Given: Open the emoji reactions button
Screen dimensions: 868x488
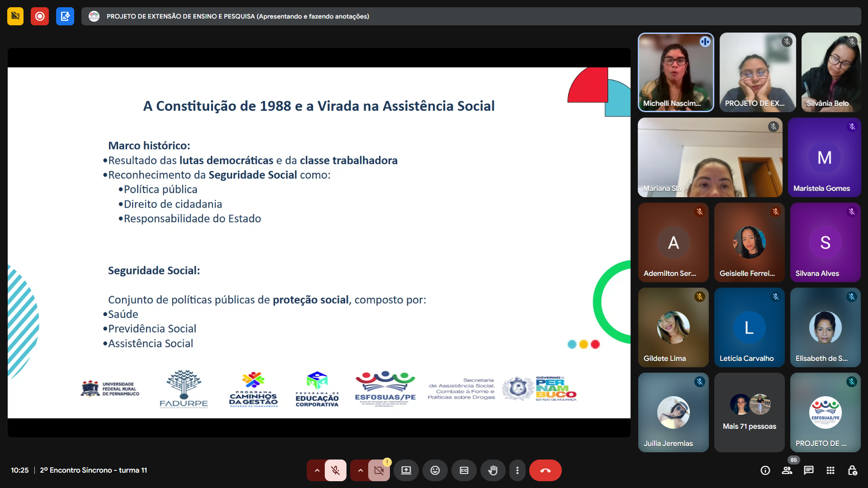Looking at the screenshot, I should [435, 470].
